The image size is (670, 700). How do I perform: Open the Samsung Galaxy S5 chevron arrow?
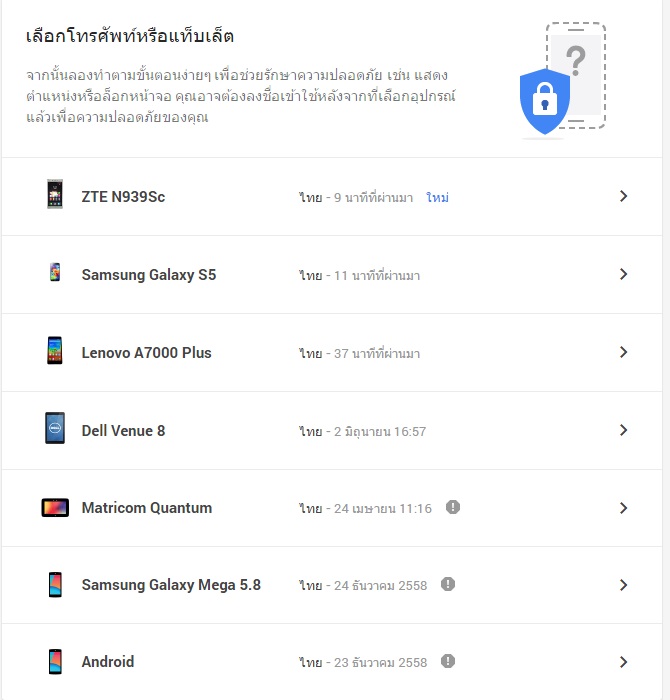point(624,274)
